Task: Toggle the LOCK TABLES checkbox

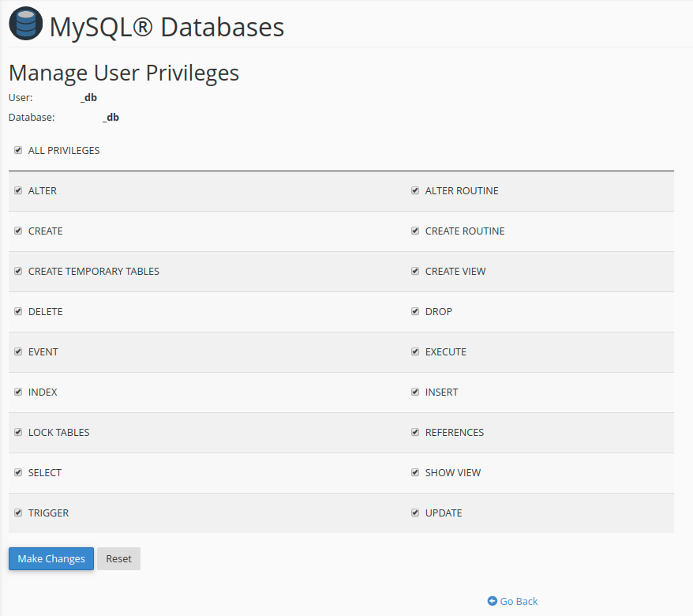Action: pyautogui.click(x=18, y=432)
